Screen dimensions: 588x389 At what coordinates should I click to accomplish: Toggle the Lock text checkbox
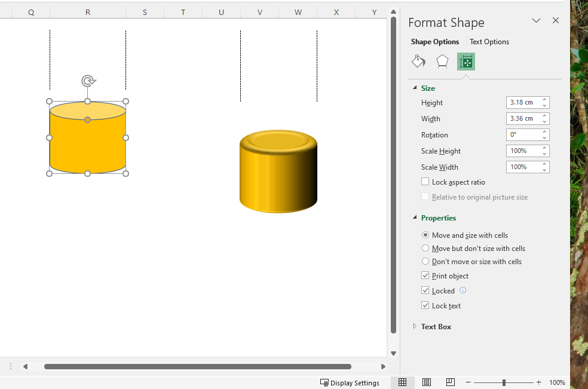(425, 305)
